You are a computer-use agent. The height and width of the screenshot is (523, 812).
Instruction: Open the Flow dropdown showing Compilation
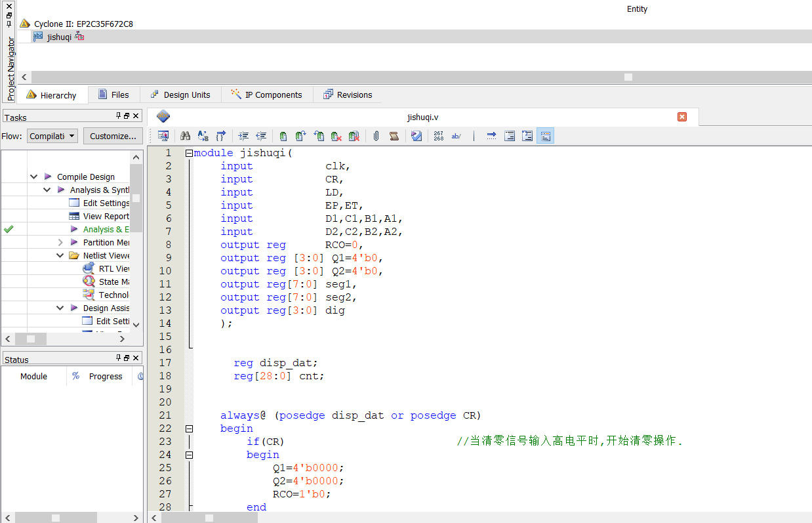[52, 136]
